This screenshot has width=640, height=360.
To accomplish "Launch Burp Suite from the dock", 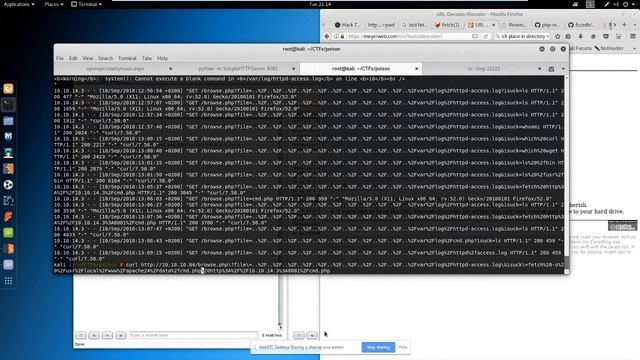I will [8, 169].
